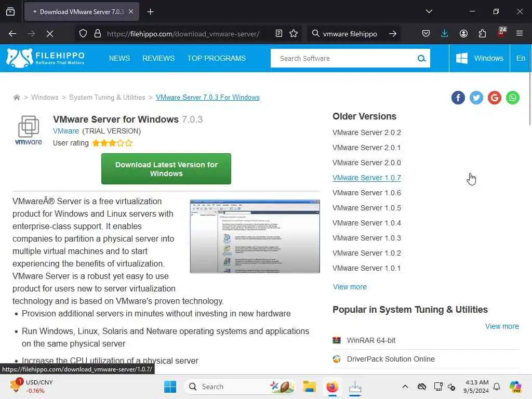
Task: Click the FileHippo logo
Action: point(46,58)
